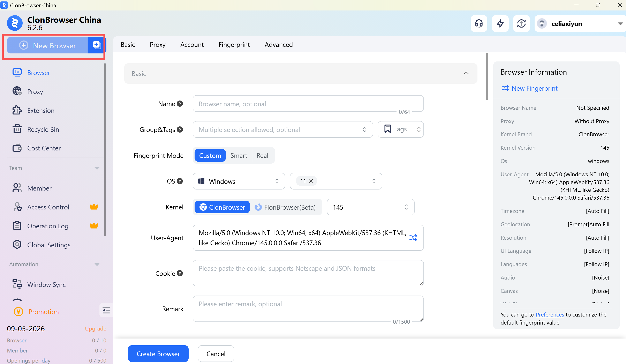The height and width of the screenshot is (364, 626).
Task: Open the Advanced tab
Action: point(278,44)
